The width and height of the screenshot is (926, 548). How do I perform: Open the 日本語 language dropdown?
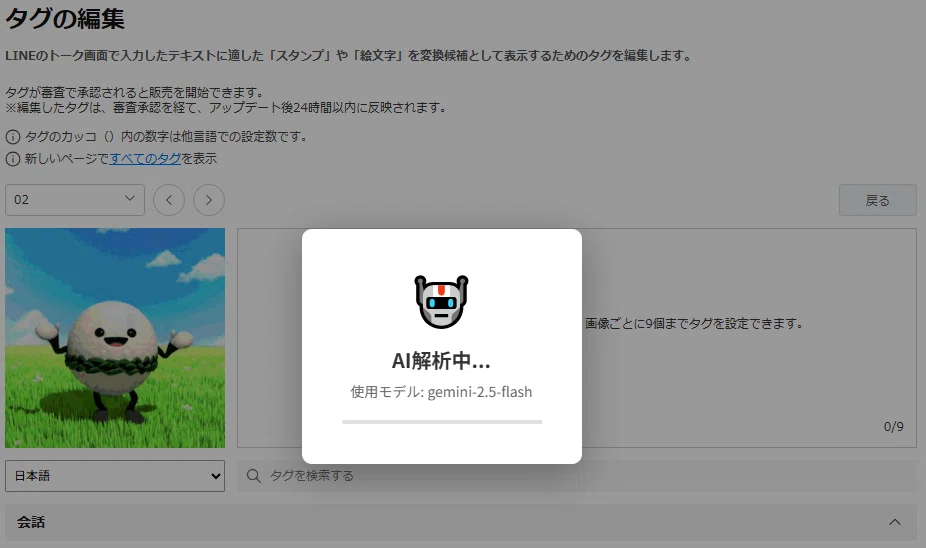pyautogui.click(x=115, y=476)
